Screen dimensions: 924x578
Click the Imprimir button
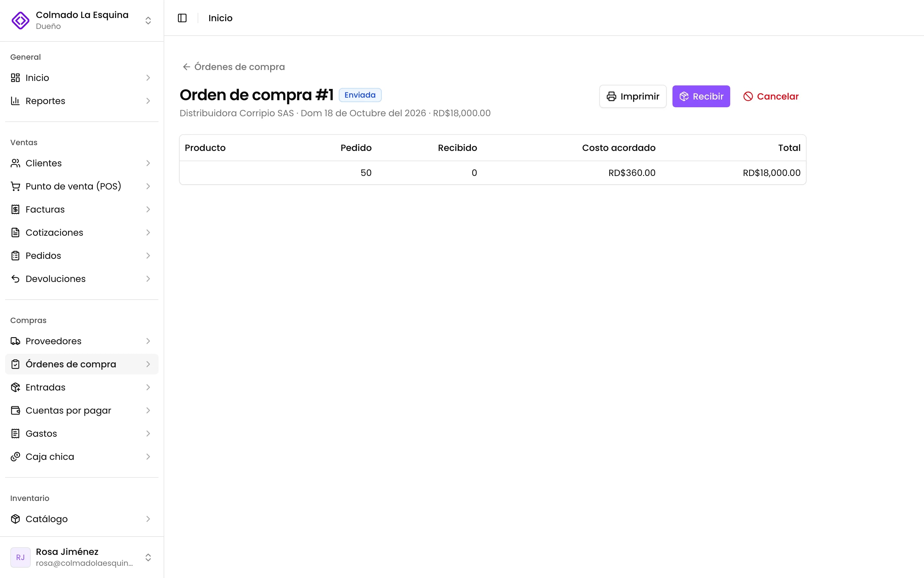(x=633, y=96)
